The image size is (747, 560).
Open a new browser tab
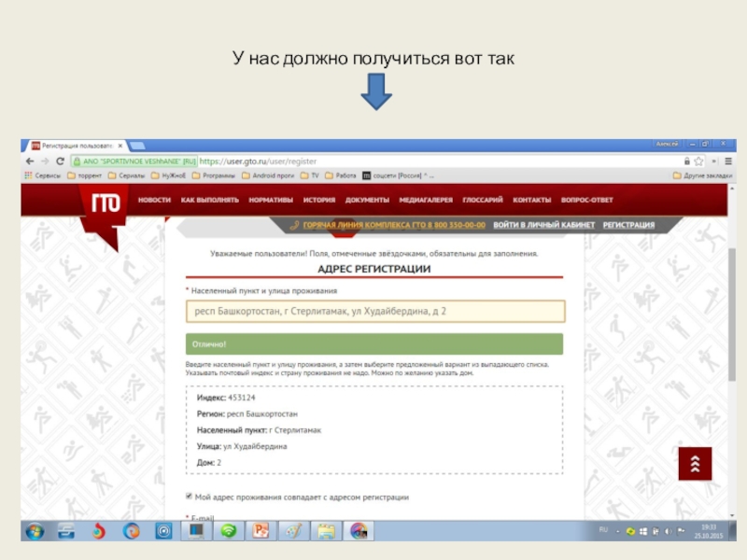click(x=137, y=146)
